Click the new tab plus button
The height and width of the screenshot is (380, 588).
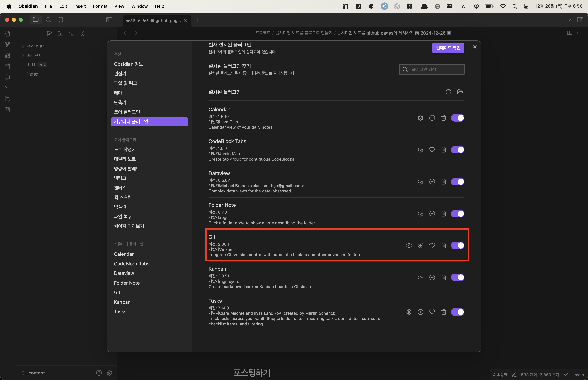(198, 20)
